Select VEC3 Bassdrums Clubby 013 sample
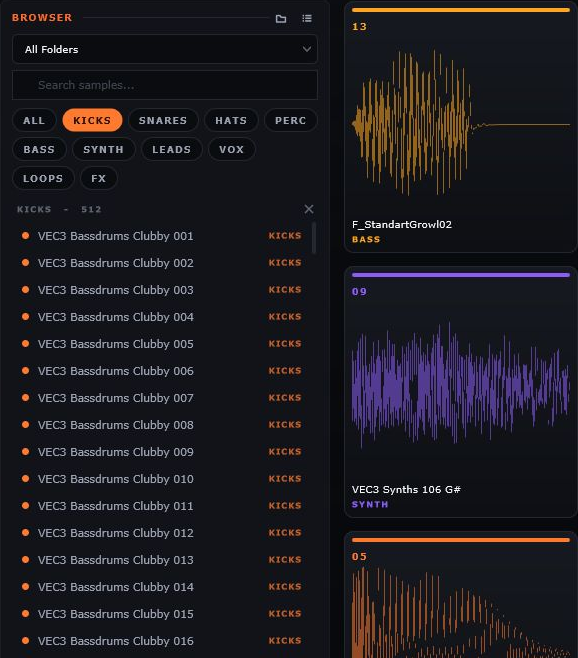Screen dimensions: 578x658 162,560
